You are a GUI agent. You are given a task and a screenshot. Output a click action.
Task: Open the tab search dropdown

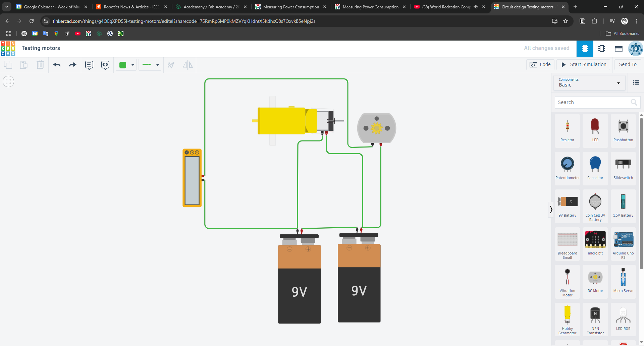point(7,7)
